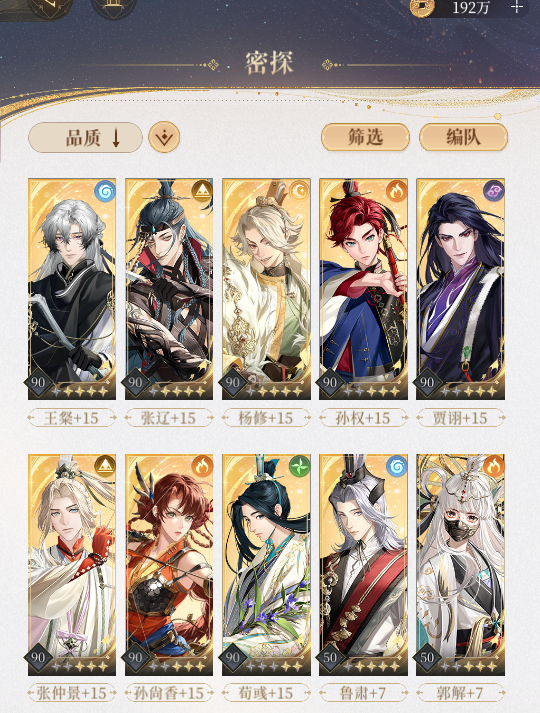Click the level 90 badge on 王粲
The width and height of the screenshot is (540, 713).
38,382
